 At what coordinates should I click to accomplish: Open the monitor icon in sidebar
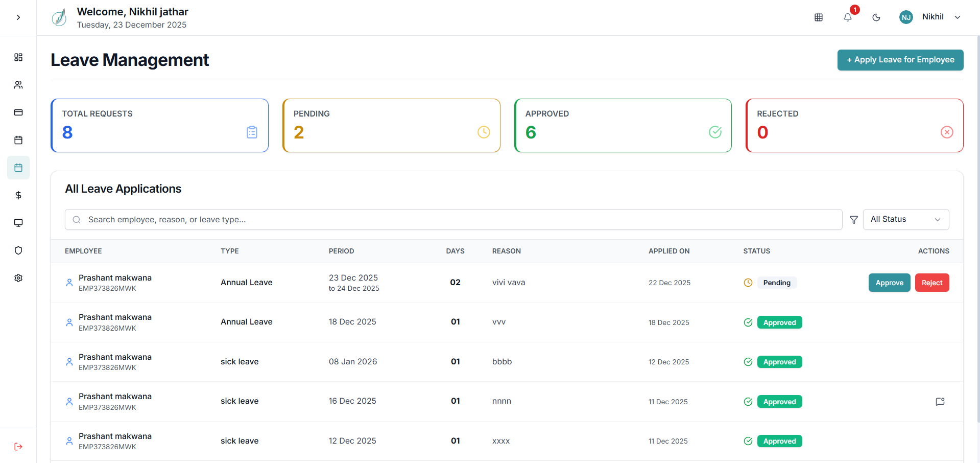[18, 223]
